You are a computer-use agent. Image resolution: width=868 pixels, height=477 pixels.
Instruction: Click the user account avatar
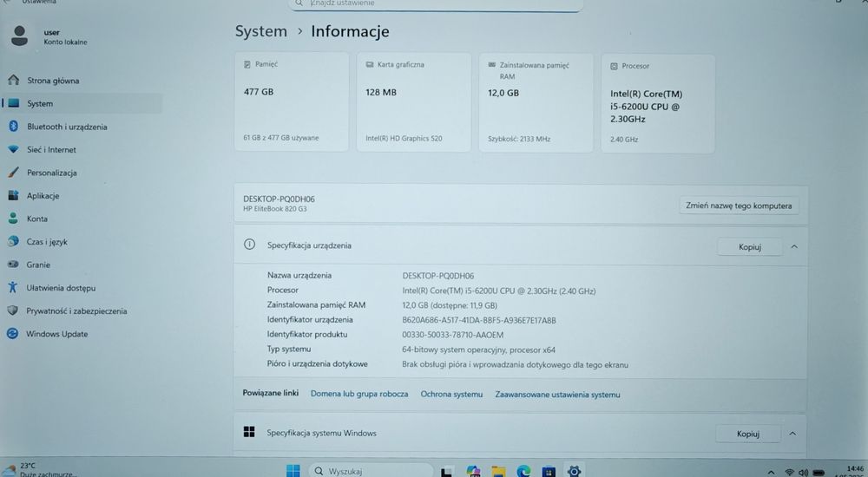point(20,36)
